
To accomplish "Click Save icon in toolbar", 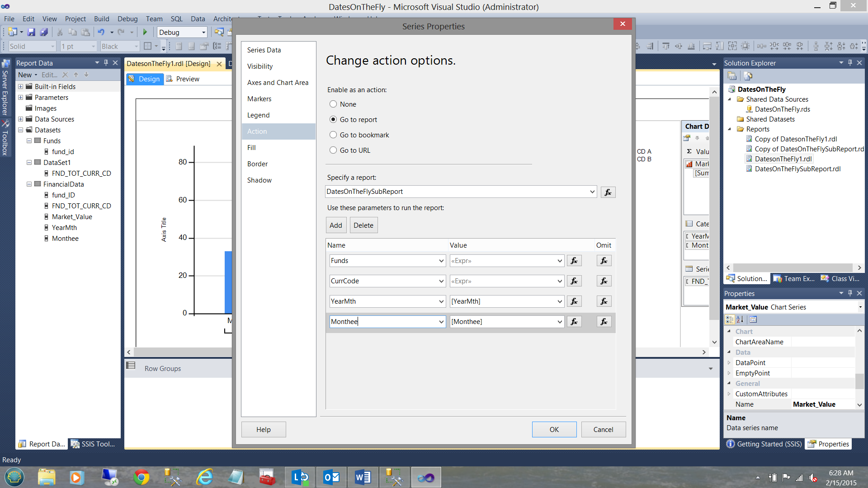I will pos(31,32).
